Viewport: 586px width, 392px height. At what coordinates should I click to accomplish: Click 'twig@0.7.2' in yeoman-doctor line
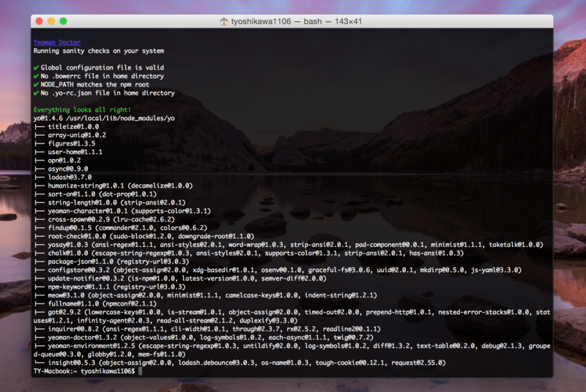pos(352,338)
